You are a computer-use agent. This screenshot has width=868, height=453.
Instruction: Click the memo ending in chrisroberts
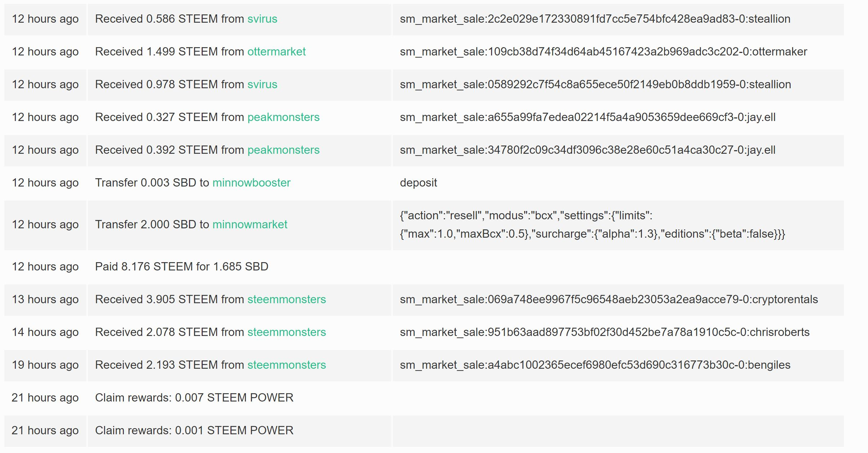pos(604,332)
